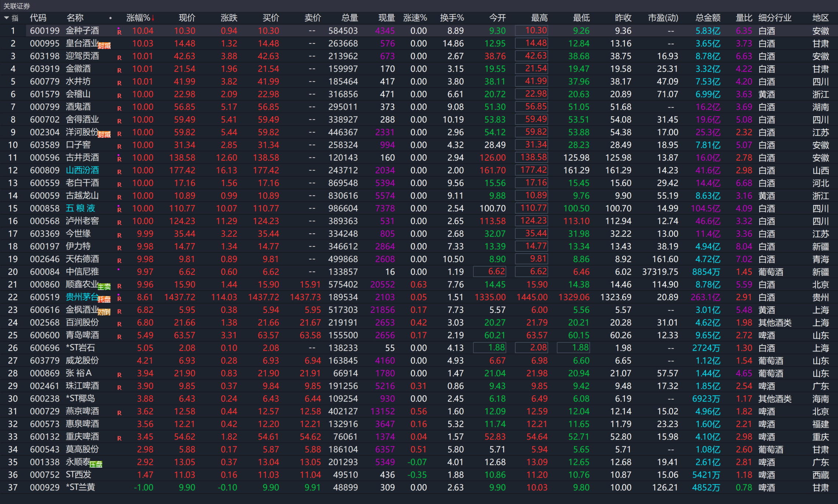Open the 五 粮 液 stock link
The height and width of the screenshot is (504, 838).
pyautogui.click(x=80, y=208)
